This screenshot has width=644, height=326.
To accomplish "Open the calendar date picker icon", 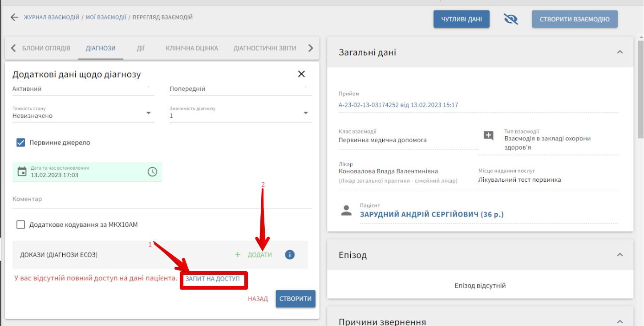I will tap(22, 171).
